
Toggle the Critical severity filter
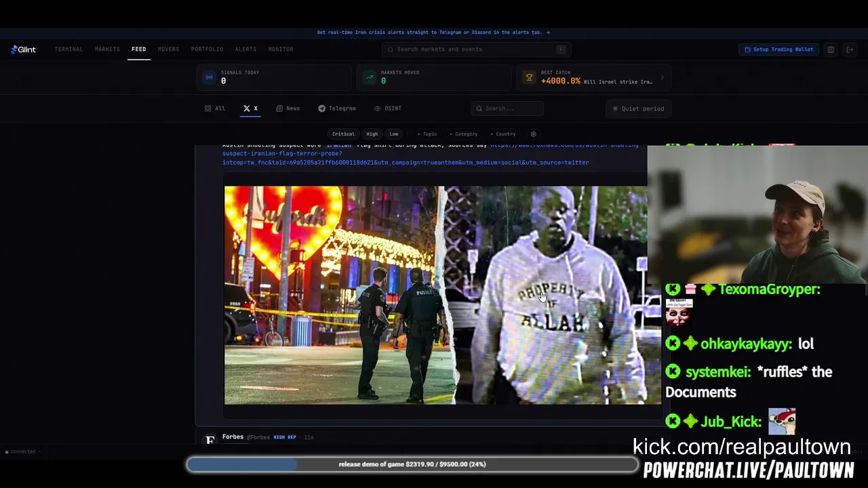click(x=343, y=134)
